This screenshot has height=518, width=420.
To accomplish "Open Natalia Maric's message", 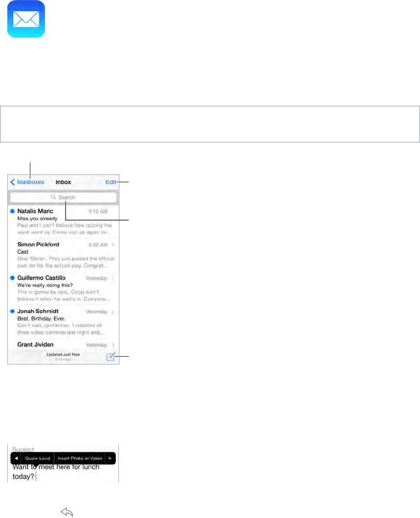I will [x=63, y=221].
